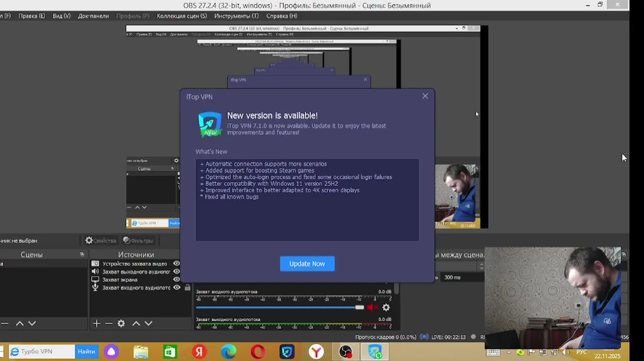Screen dimensions: 644x361
Task: Move source up in Источники list
Action: click(136, 324)
